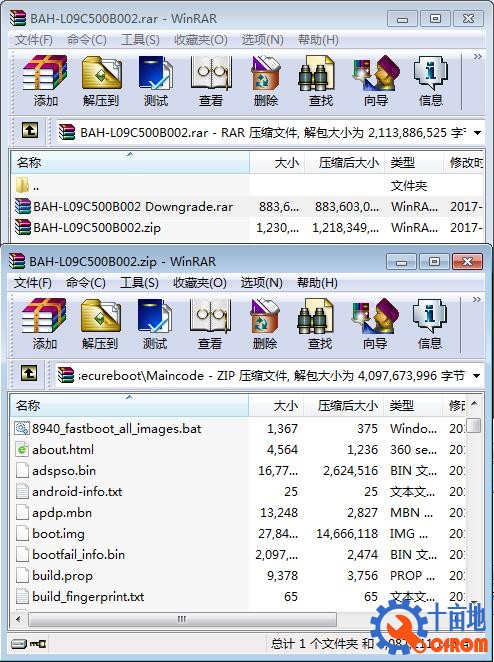The height and width of the screenshot is (662, 494).
Task: Click left scroll arrow of zip horizontal scrollbar
Action: [x=18, y=619]
